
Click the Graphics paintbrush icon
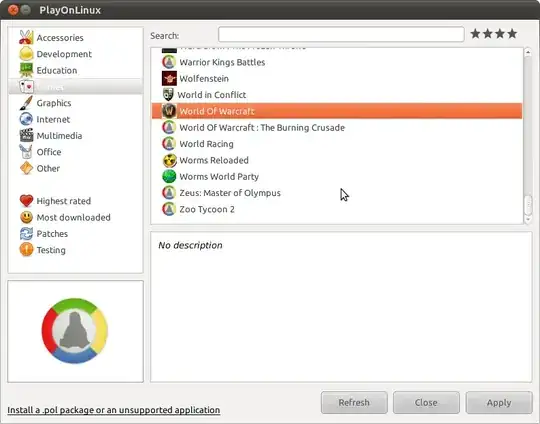point(26,103)
